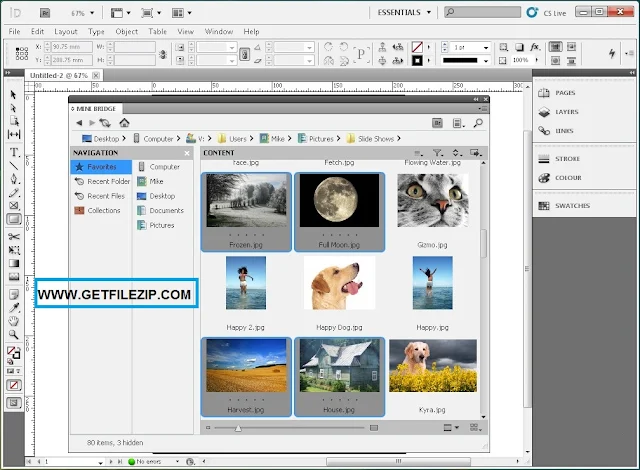The image size is (640, 470).
Task: Open the Stroke panel
Action: tap(567, 159)
